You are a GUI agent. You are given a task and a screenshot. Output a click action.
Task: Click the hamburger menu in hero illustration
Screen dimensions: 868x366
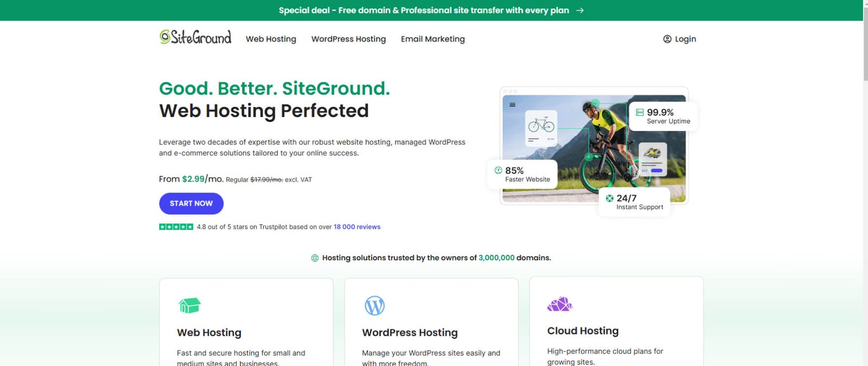[512, 105]
